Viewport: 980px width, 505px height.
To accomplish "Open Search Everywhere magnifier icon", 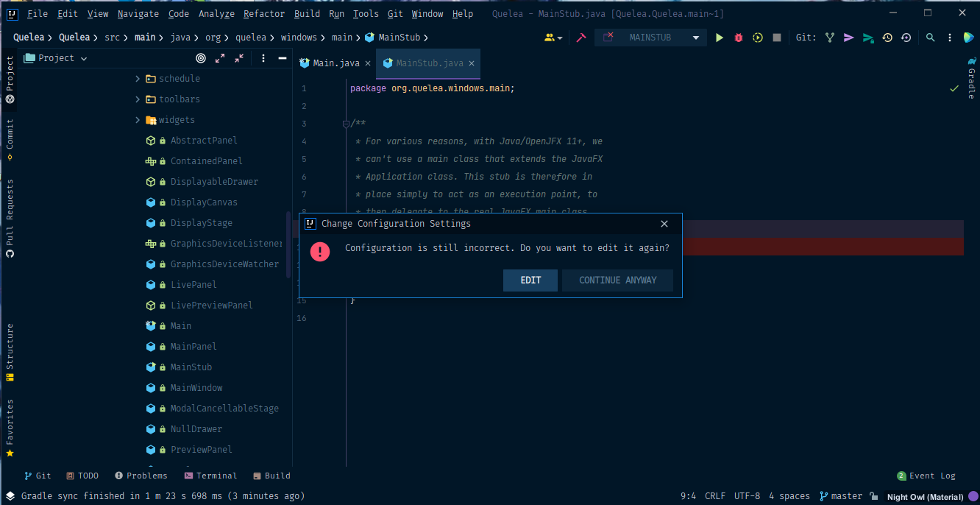I will click(931, 37).
